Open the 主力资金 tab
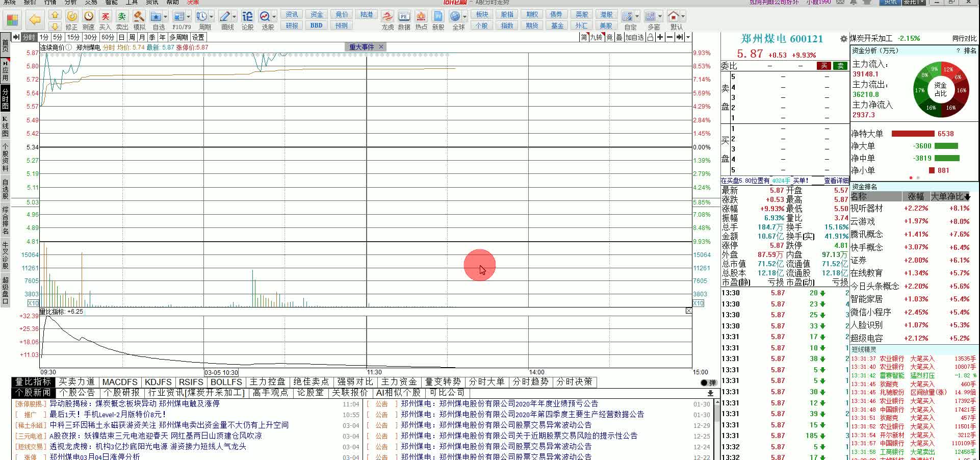 pos(399,382)
